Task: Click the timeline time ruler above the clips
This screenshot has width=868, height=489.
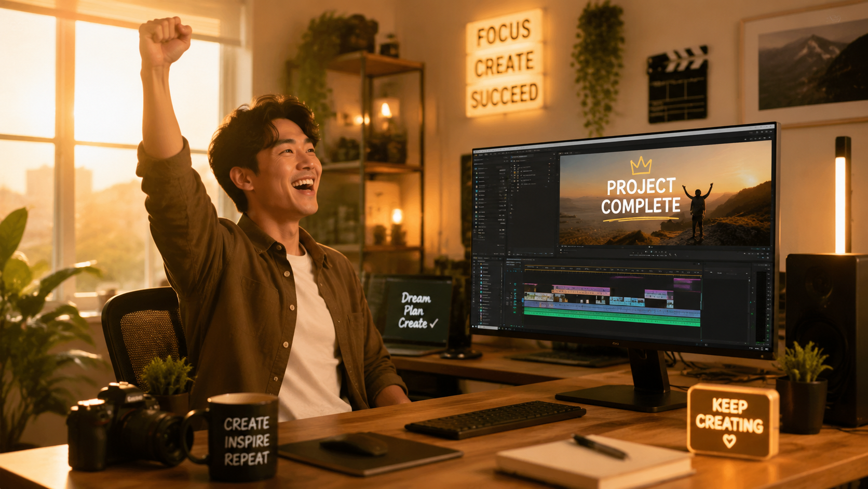Action: (613, 270)
